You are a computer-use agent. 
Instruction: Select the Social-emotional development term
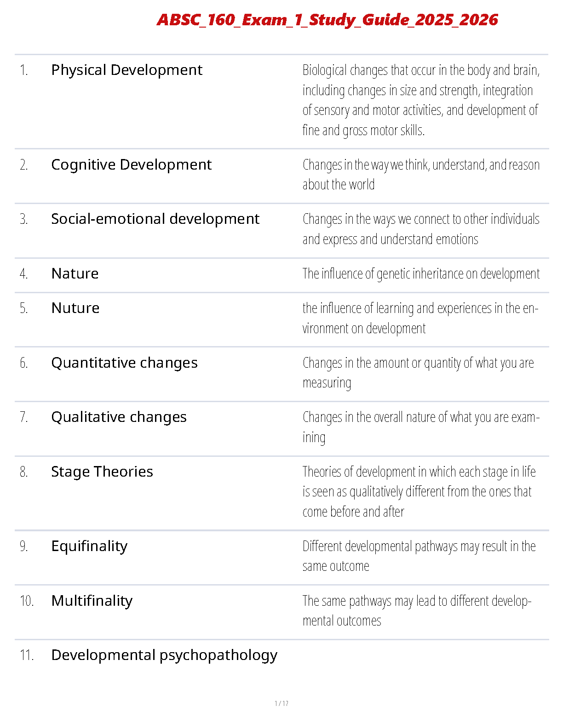click(155, 219)
